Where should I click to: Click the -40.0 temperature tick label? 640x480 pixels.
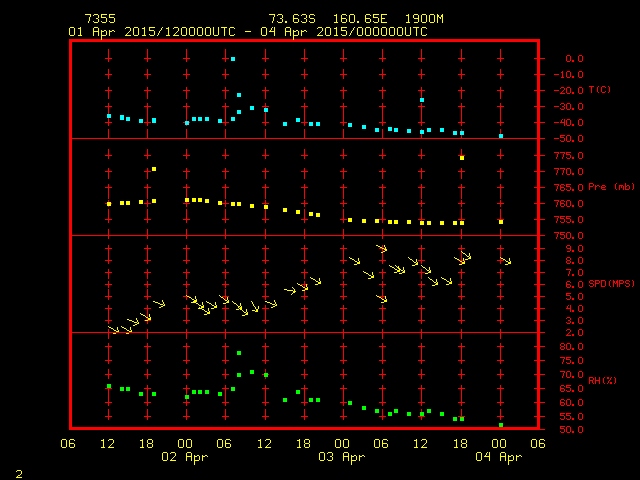(x=569, y=123)
